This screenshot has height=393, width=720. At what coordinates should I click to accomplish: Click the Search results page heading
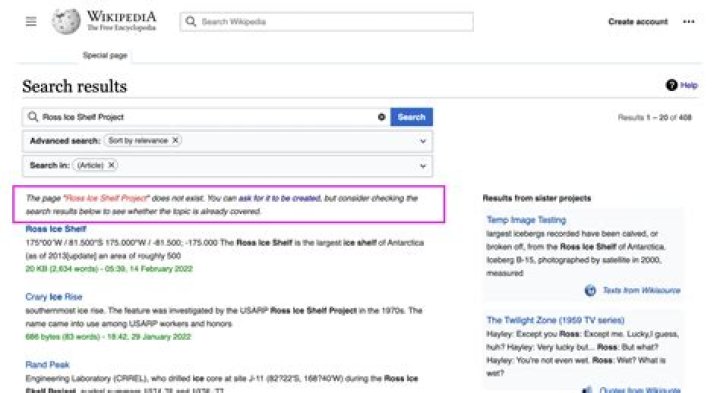click(x=74, y=86)
